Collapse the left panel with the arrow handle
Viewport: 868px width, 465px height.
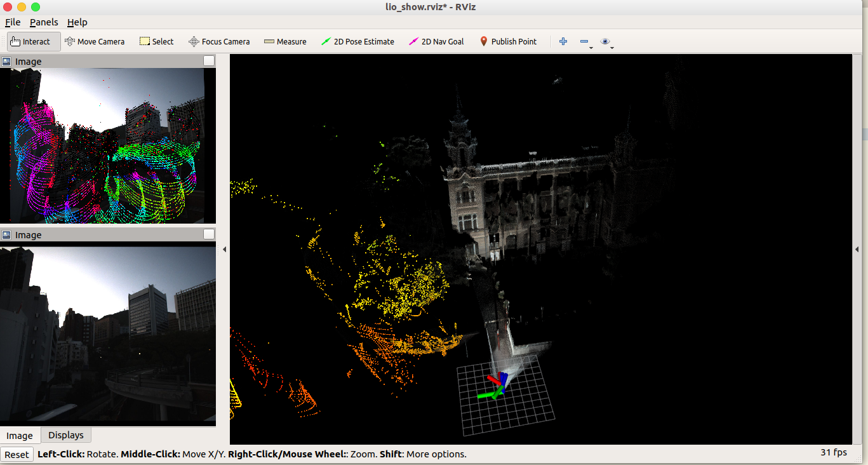tap(224, 250)
